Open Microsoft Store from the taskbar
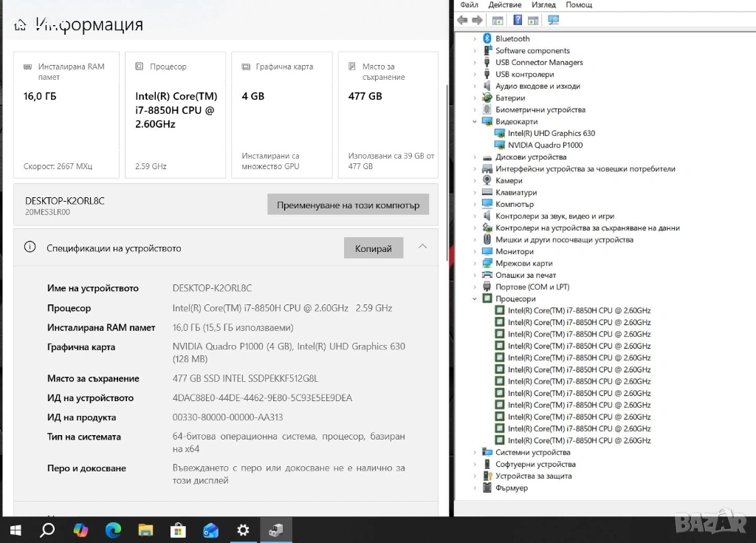The width and height of the screenshot is (756, 543). (x=178, y=530)
